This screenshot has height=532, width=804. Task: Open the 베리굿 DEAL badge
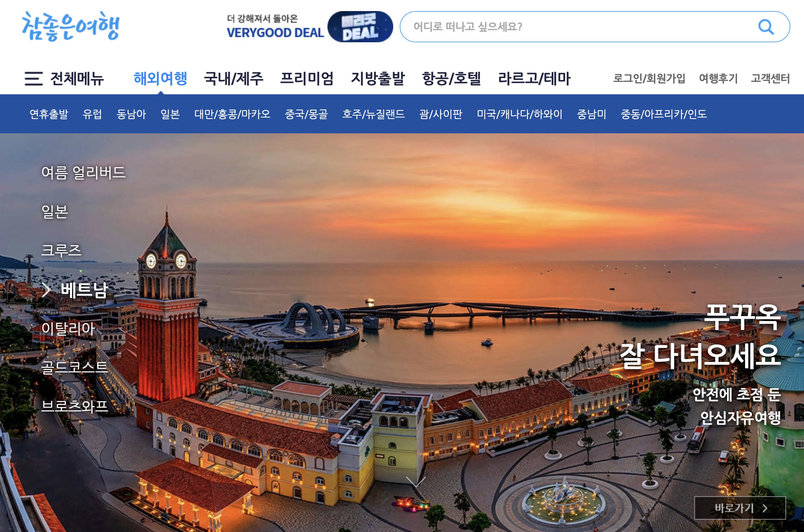(x=360, y=26)
